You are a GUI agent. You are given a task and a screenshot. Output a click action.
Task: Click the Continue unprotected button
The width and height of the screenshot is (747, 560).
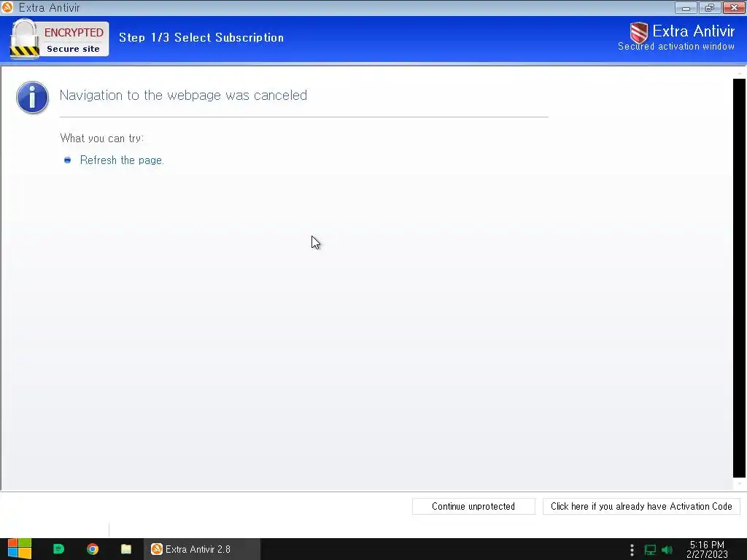473,506
